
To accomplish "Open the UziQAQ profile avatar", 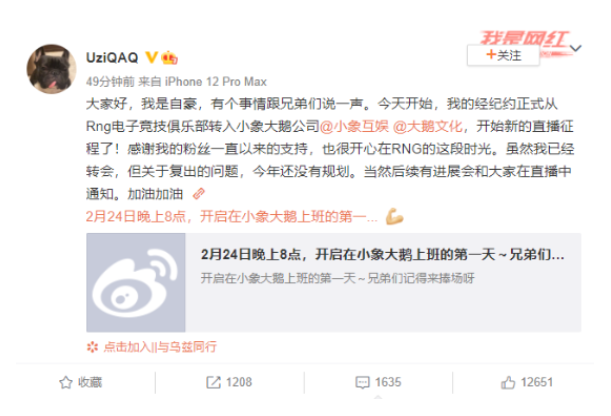I will (51, 69).
